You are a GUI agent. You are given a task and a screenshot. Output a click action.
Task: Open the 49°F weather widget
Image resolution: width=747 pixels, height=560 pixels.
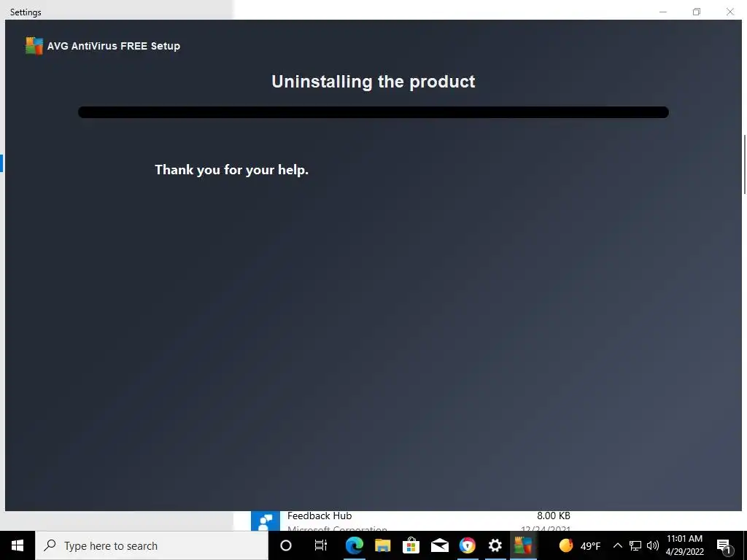click(x=580, y=545)
